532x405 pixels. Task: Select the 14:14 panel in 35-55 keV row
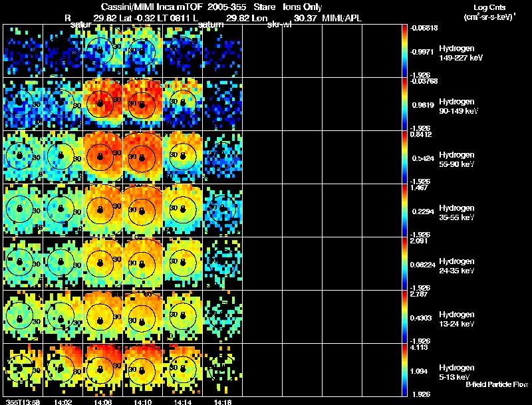(x=183, y=210)
